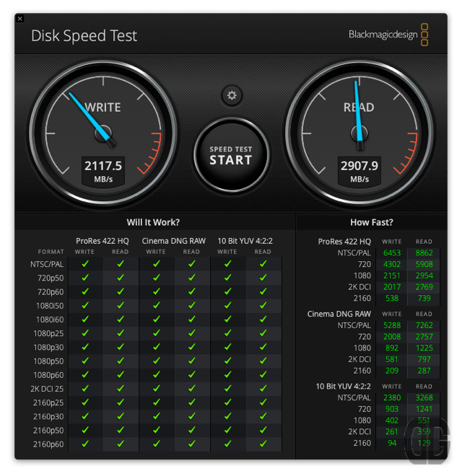Image resolution: width=462 pixels, height=476 pixels.
Task: Click ProRes NTSC/PAL write value 6453
Action: click(x=392, y=253)
